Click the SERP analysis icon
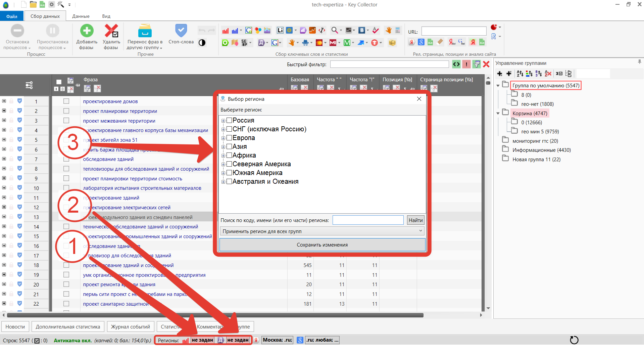This screenshot has width=644, height=350. click(244, 43)
